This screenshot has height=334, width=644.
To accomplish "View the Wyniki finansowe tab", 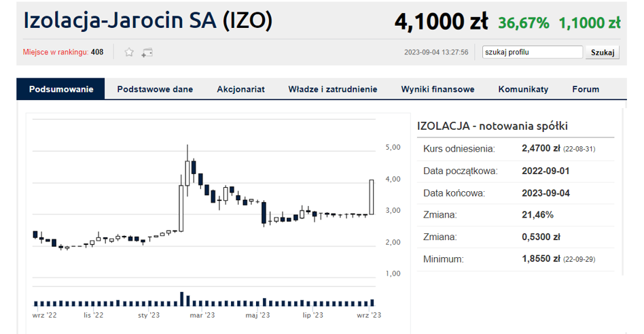I will tap(437, 89).
